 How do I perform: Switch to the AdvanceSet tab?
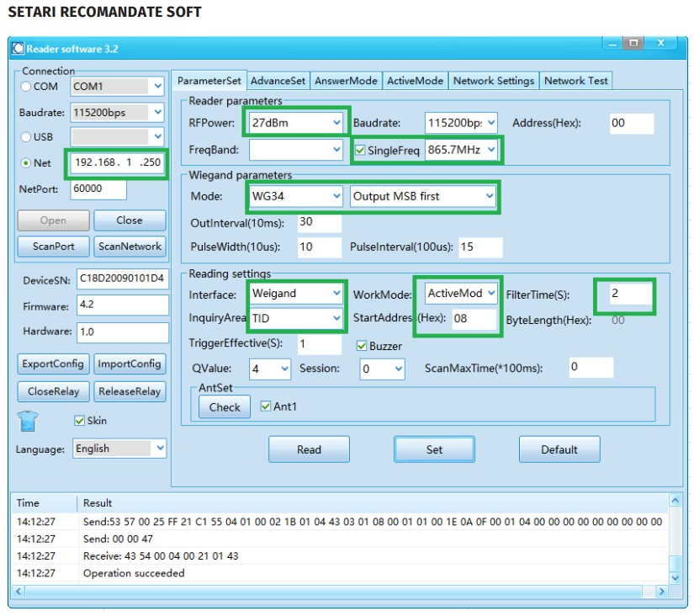click(278, 81)
